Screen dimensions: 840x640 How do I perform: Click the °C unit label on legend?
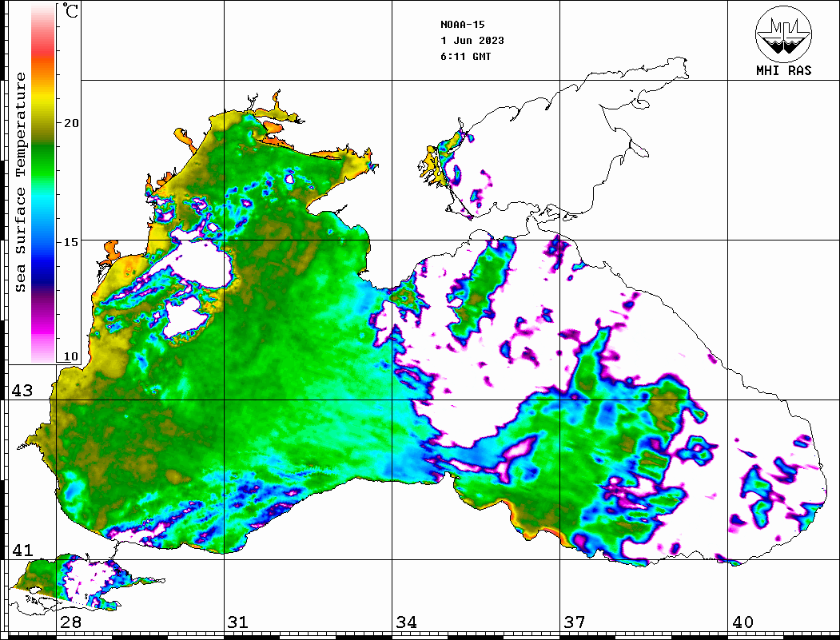point(70,10)
